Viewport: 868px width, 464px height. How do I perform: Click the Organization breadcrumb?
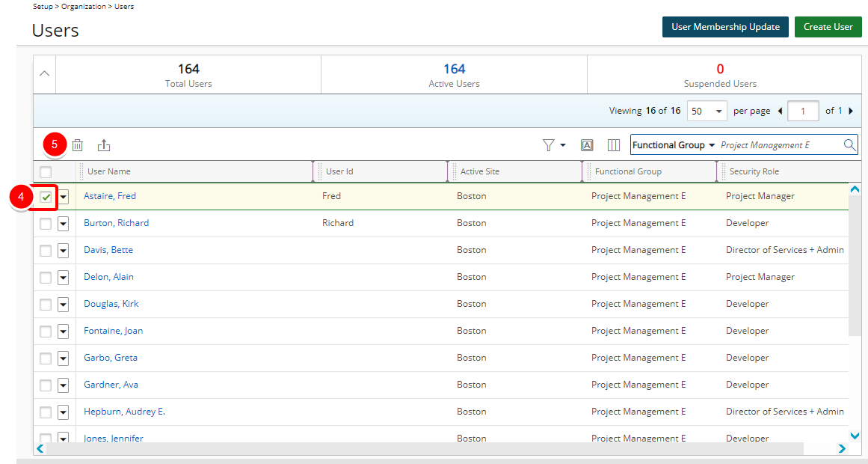click(x=84, y=7)
